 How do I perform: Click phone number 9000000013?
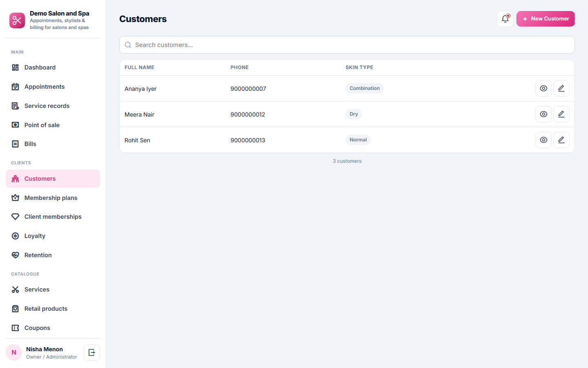coord(248,140)
